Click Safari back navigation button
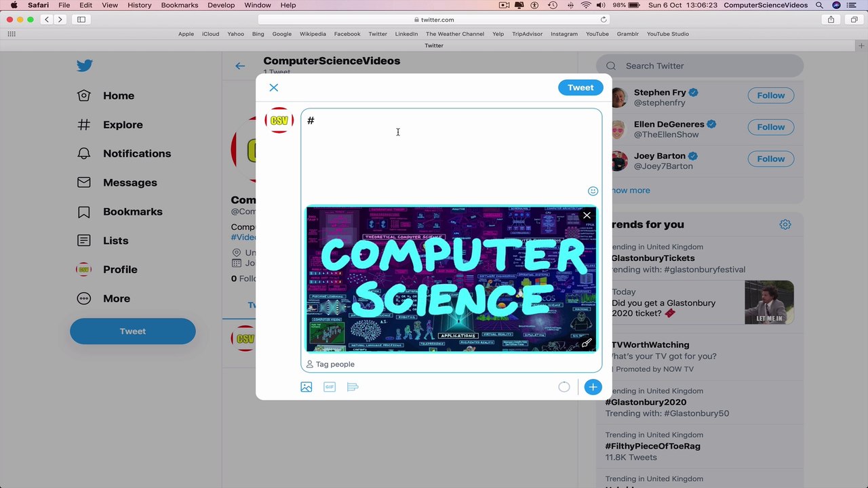 tap(47, 20)
